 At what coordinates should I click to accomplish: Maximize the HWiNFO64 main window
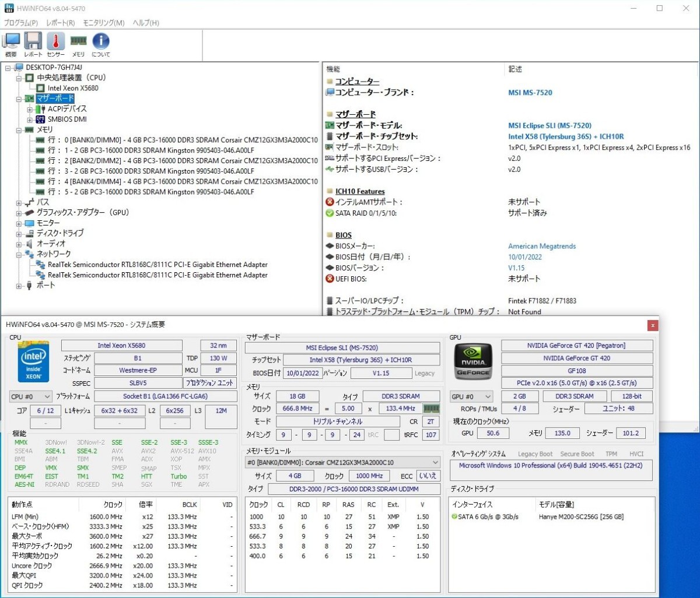660,8
